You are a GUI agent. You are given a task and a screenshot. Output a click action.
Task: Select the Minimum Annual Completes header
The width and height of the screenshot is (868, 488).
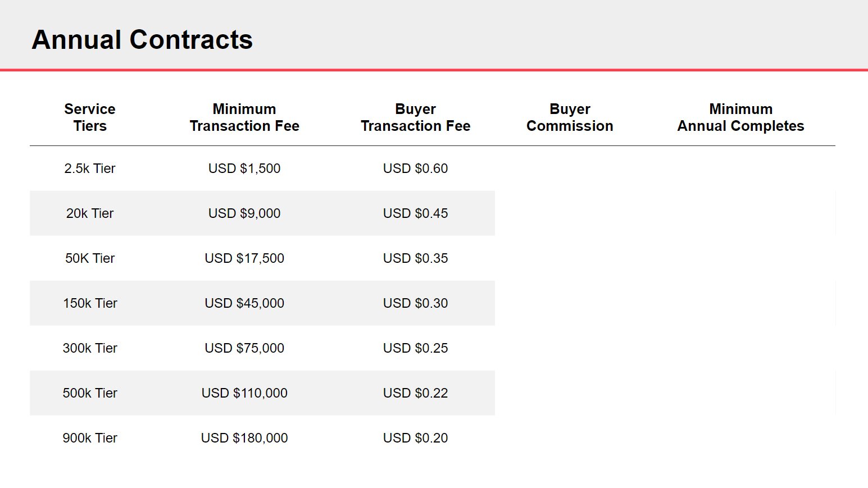click(740, 117)
